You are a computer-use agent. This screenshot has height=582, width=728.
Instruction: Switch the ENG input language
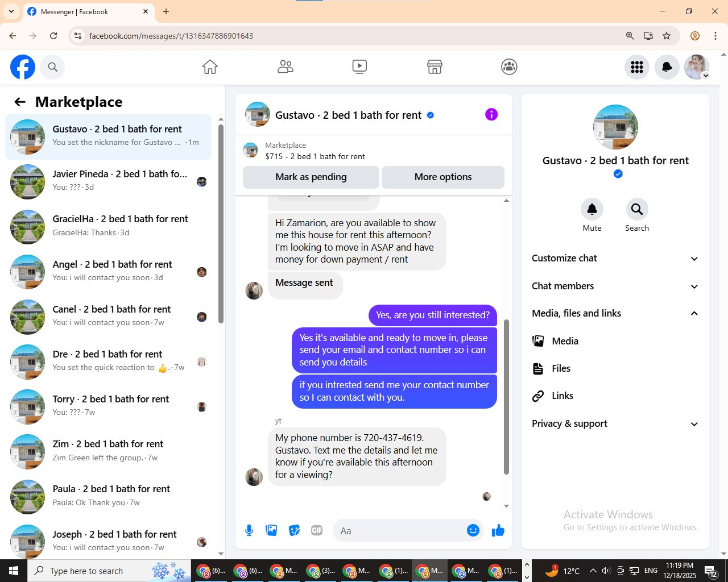point(651,571)
